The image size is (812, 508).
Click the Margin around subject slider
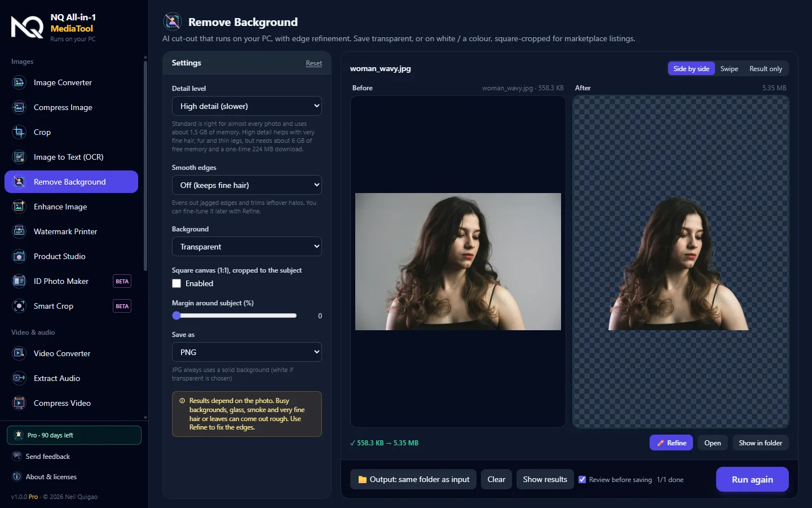(234, 316)
